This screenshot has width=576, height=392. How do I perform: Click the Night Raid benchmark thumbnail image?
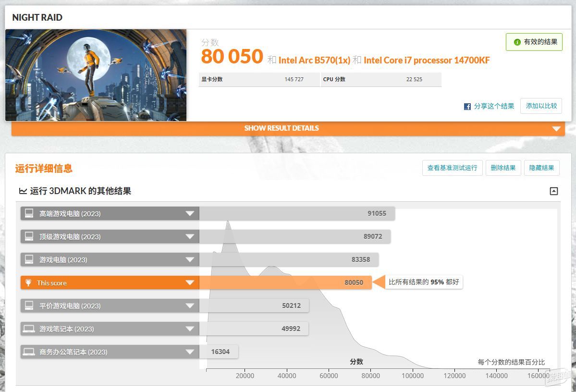point(96,75)
